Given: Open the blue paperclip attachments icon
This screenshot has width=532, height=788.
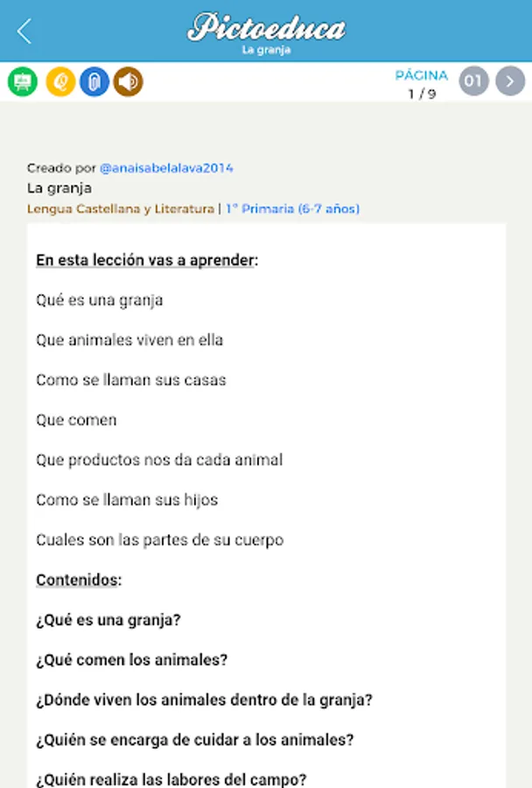Looking at the screenshot, I should (x=94, y=82).
